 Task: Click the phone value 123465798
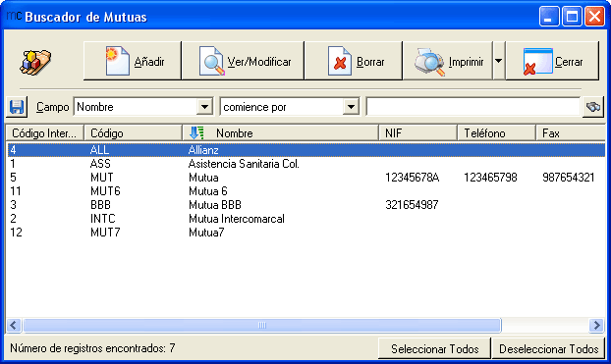click(490, 178)
